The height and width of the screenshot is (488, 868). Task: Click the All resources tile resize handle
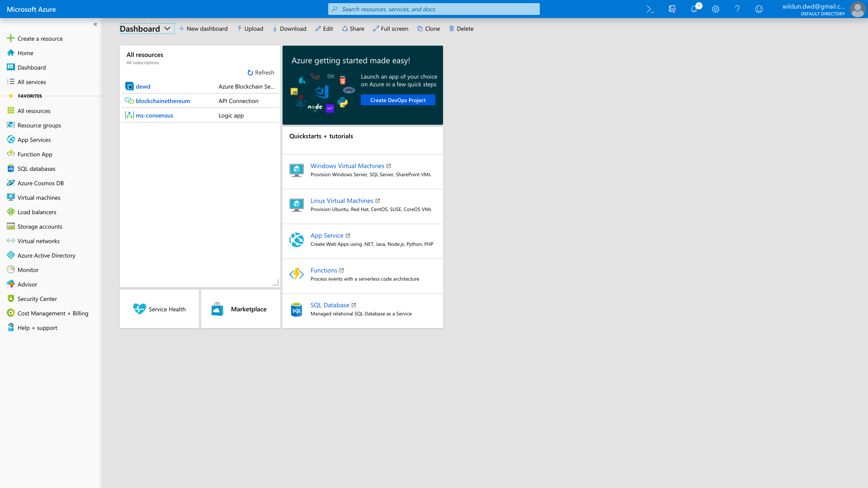[275, 282]
